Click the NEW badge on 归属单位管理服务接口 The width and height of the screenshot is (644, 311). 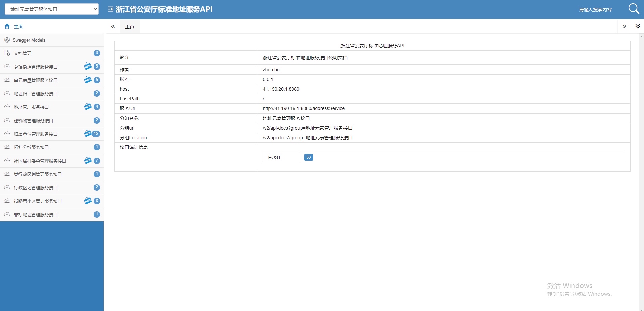pos(88,133)
